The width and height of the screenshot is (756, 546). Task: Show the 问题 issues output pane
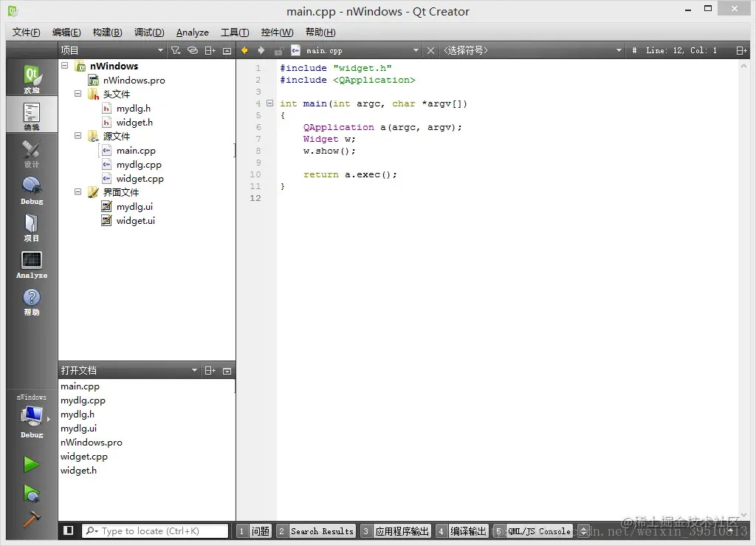point(254,531)
